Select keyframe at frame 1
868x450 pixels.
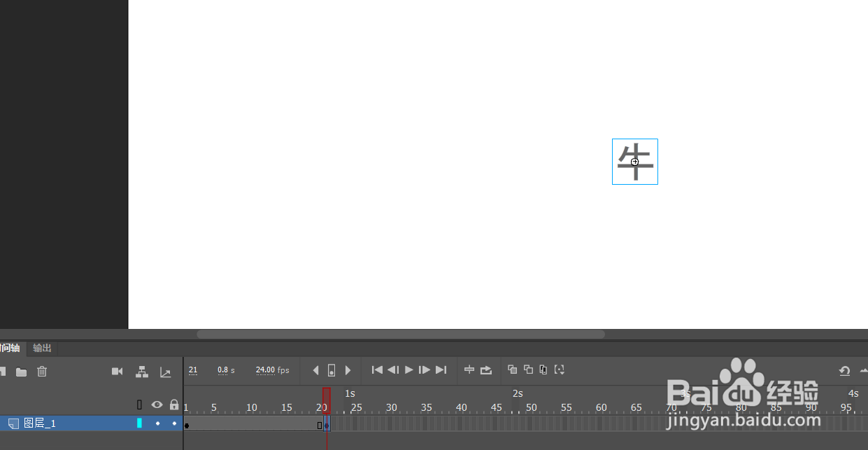pos(187,424)
